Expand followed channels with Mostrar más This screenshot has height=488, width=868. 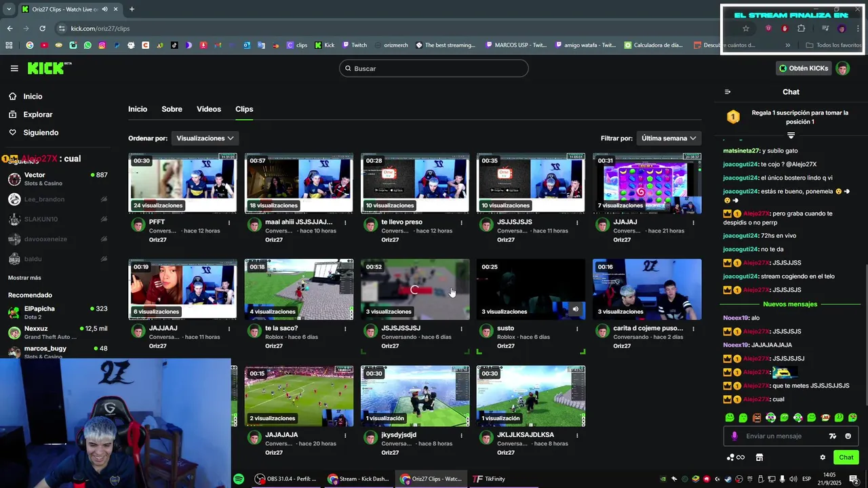pyautogui.click(x=24, y=278)
